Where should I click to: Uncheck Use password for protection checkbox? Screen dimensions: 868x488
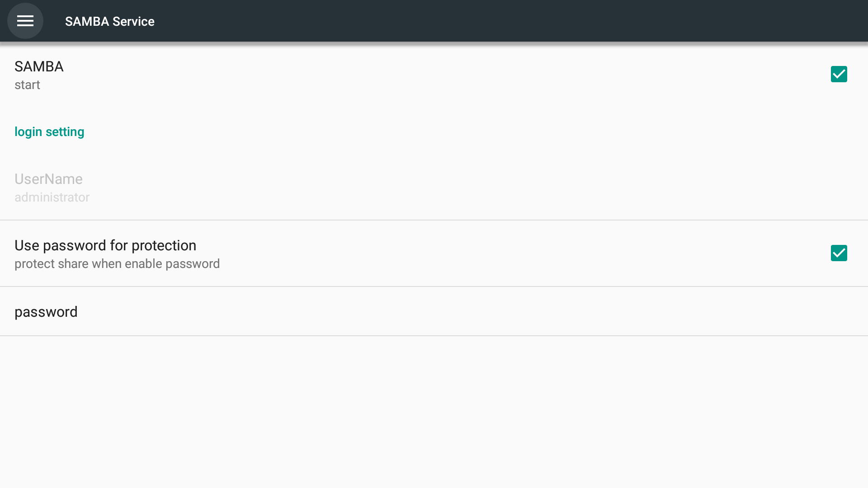(x=839, y=253)
